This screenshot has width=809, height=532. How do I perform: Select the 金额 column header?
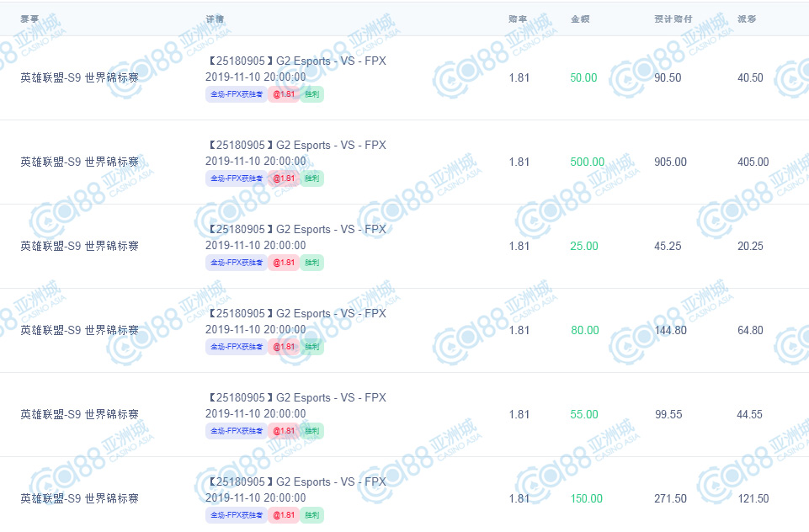[x=580, y=19]
